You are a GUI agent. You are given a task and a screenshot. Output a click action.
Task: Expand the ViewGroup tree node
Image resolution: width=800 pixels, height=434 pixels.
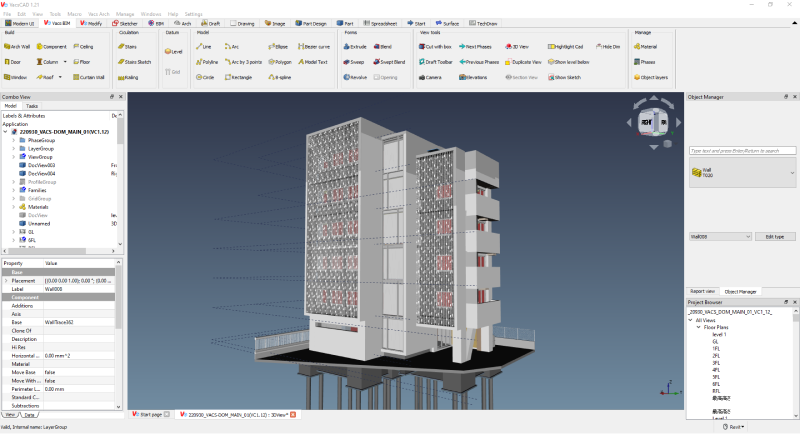[x=14, y=157]
